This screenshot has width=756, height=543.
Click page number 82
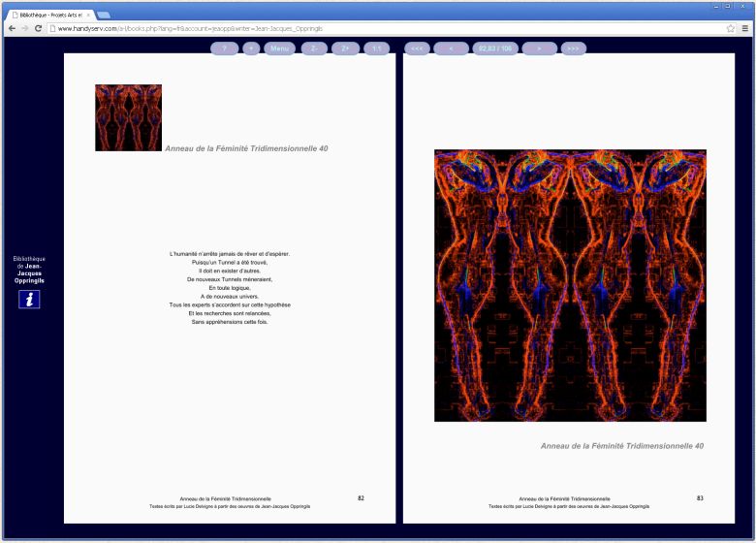point(362,498)
